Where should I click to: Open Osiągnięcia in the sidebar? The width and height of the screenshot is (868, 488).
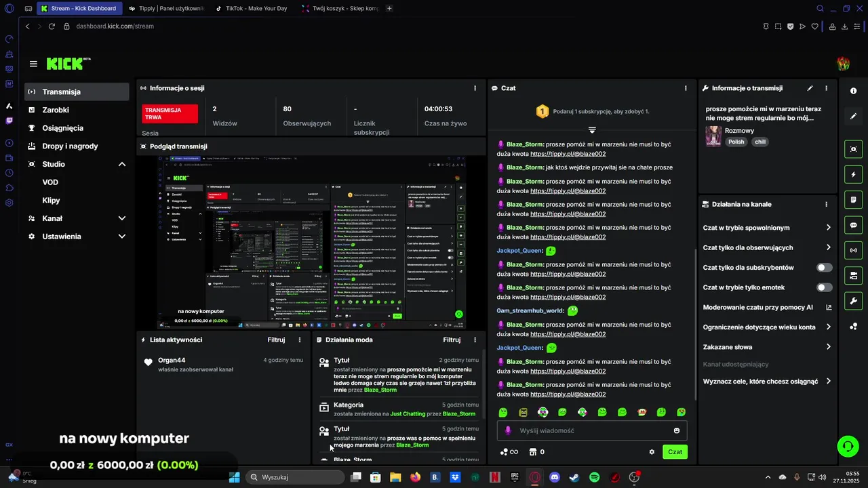coord(77,128)
